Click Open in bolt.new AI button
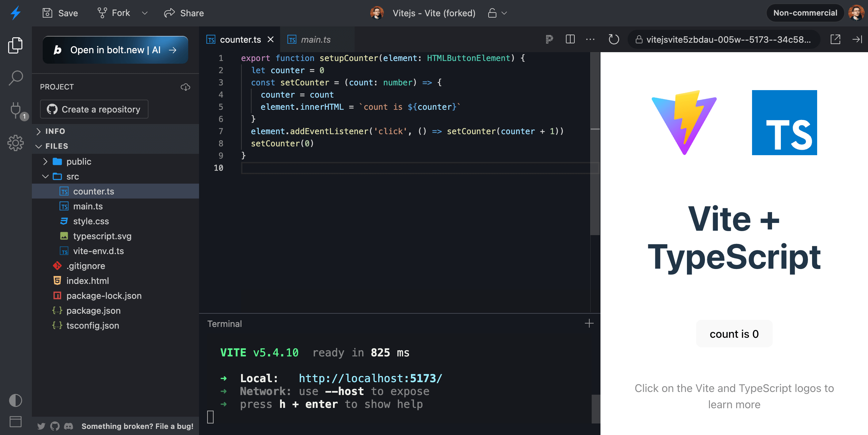Viewport: 868px width, 435px height. click(x=115, y=50)
